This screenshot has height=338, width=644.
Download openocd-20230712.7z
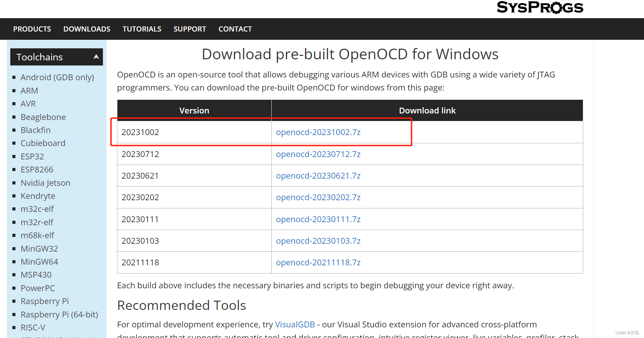coord(318,154)
